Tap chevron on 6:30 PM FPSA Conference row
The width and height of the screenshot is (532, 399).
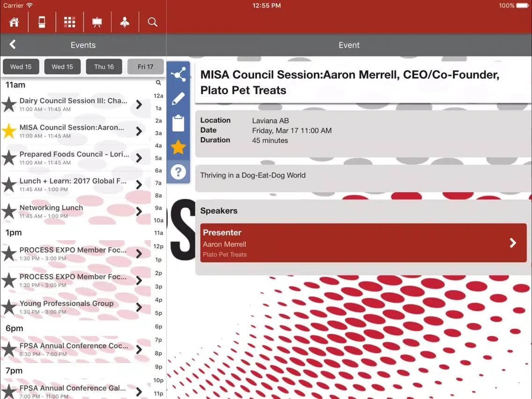[139, 349]
